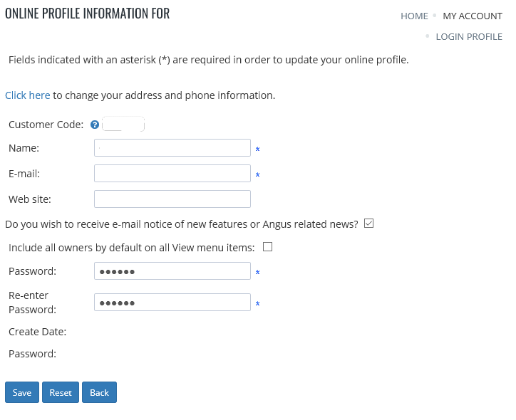Toggle the e-mail news notice checkbox
This screenshot has width=516, height=420.
coord(368,224)
